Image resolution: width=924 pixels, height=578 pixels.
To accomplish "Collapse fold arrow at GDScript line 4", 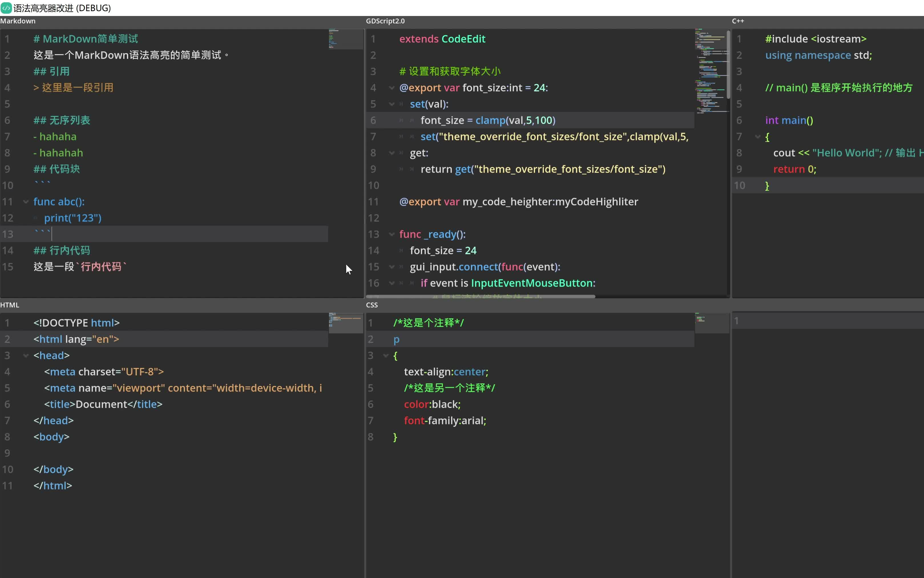I will (x=392, y=88).
